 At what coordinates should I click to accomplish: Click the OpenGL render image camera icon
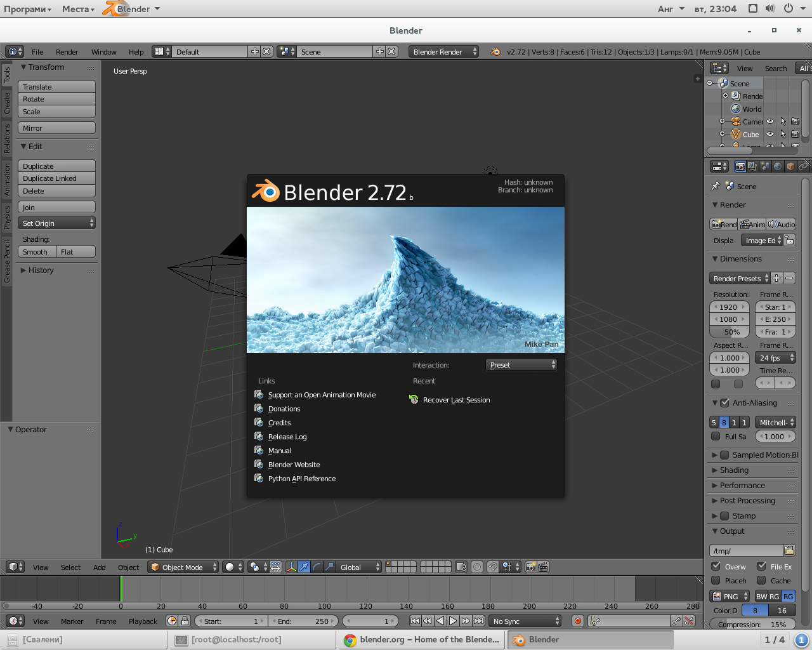click(x=530, y=567)
